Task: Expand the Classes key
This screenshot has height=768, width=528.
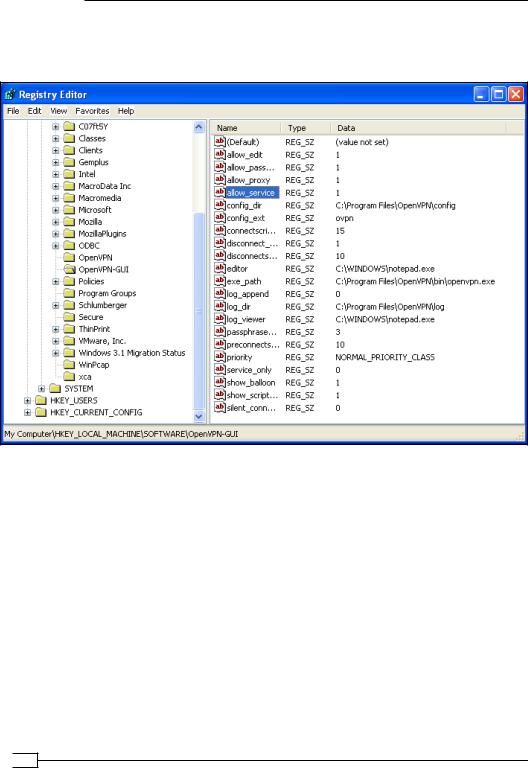Action: (x=56, y=139)
